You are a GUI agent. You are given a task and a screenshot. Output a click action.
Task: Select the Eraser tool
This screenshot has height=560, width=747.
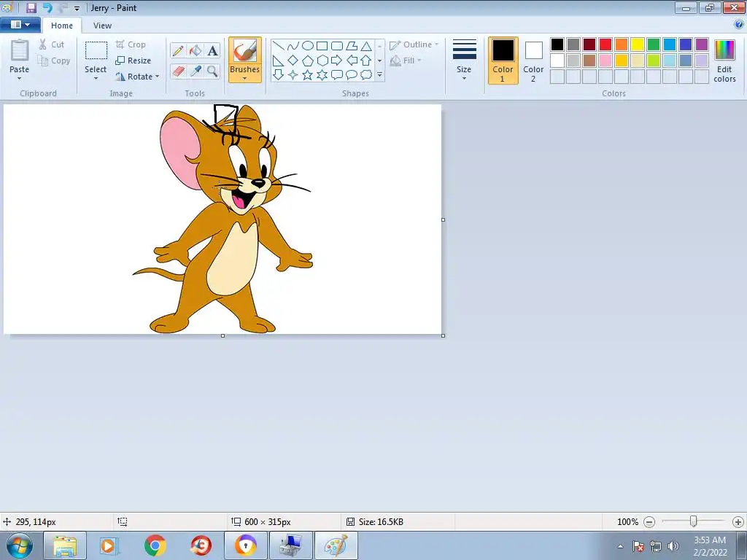(x=178, y=71)
